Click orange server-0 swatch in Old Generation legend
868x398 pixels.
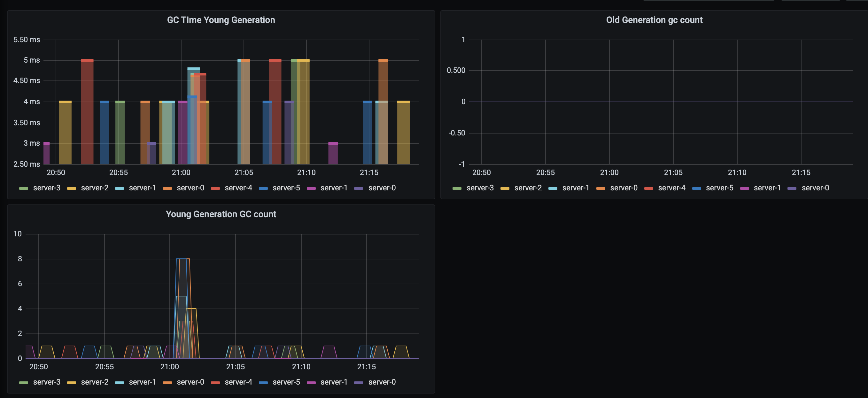(x=601, y=188)
